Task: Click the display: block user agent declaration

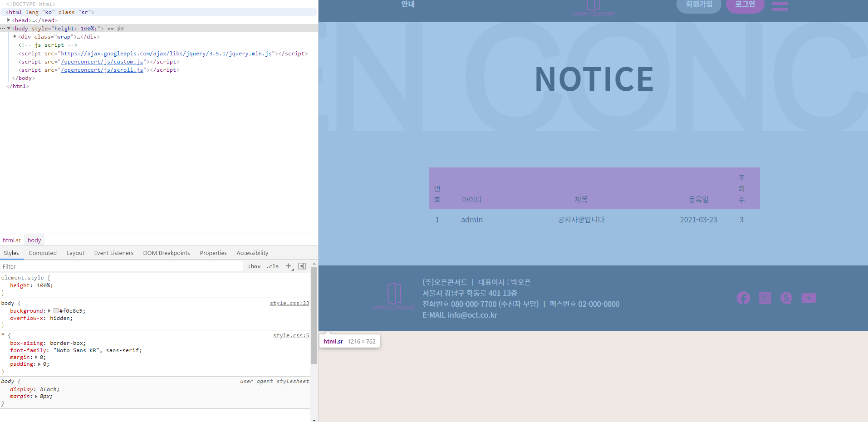Action: click(x=34, y=389)
